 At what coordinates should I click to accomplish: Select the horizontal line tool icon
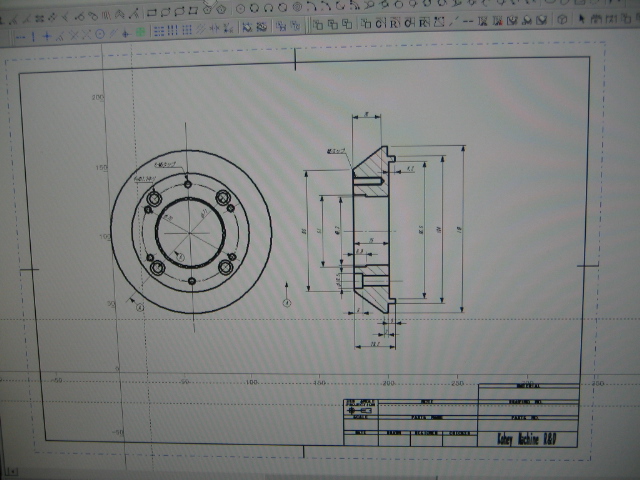click(19, 34)
